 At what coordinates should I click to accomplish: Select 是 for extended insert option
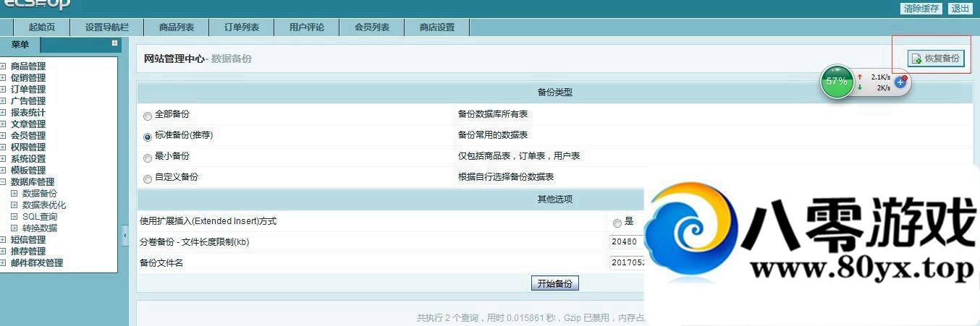click(617, 223)
